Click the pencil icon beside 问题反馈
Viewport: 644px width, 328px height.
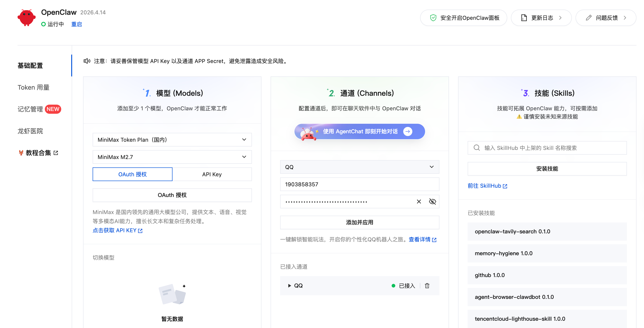click(588, 18)
